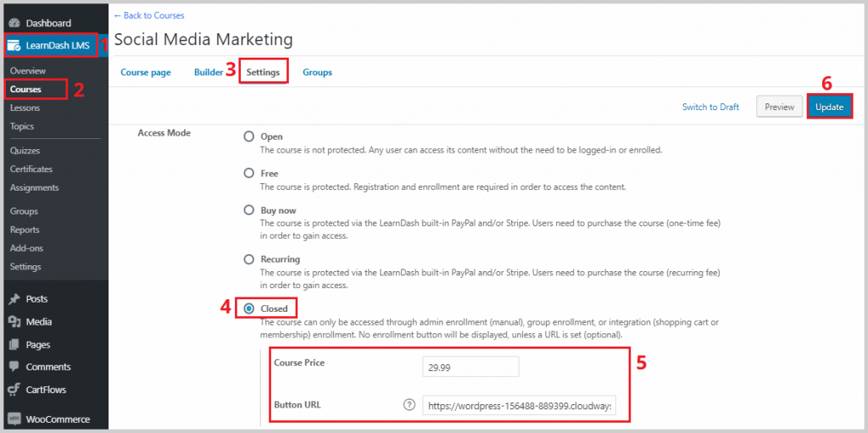The width and height of the screenshot is (868, 433).
Task: Click the Comments speech bubble icon
Action: pyautogui.click(x=15, y=367)
